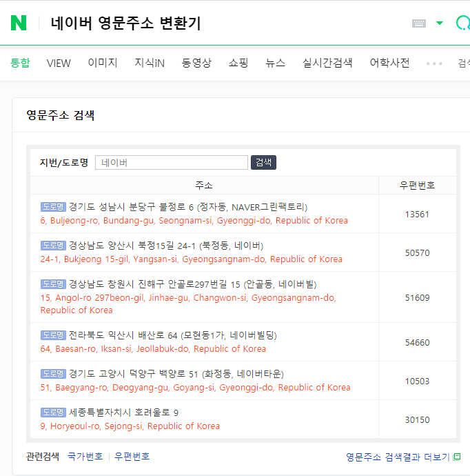
Task: Select English address 6, Buljeong-ro, Bundang-gu
Action: click(x=194, y=220)
